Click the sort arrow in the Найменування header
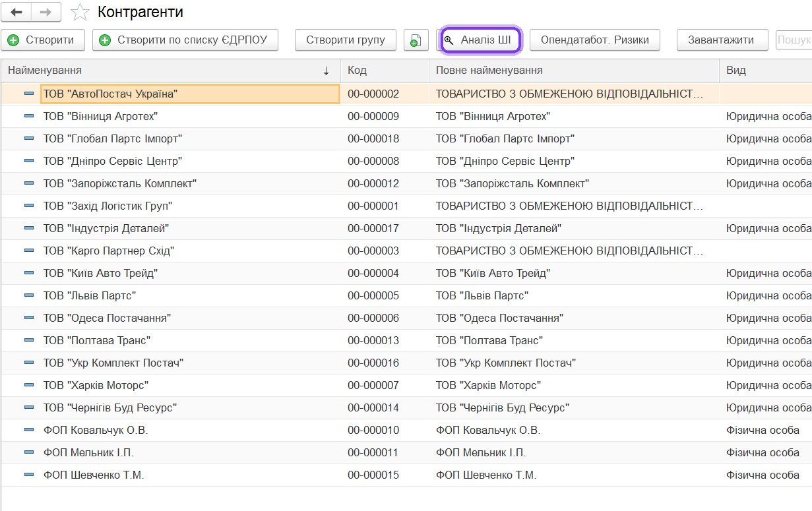The width and height of the screenshot is (812, 511). tap(326, 71)
